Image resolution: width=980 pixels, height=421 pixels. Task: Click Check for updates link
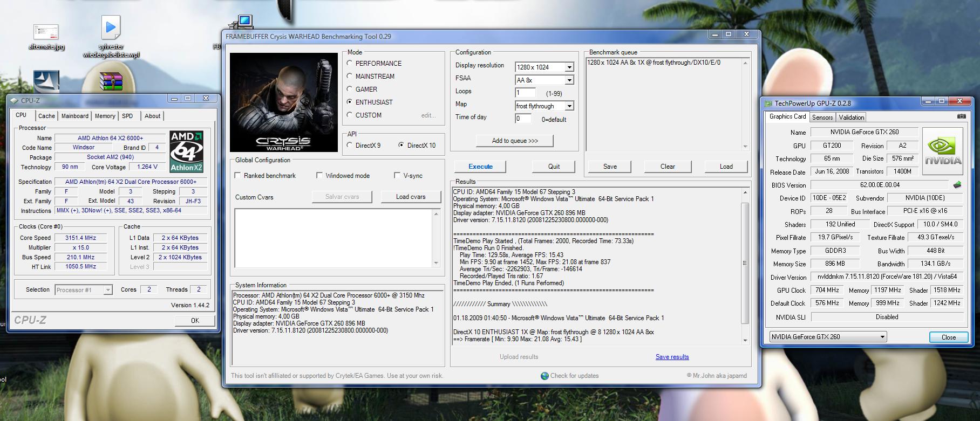[574, 376]
